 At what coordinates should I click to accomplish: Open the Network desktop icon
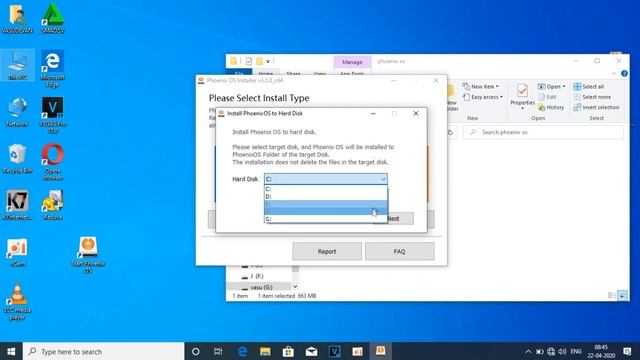point(17,112)
